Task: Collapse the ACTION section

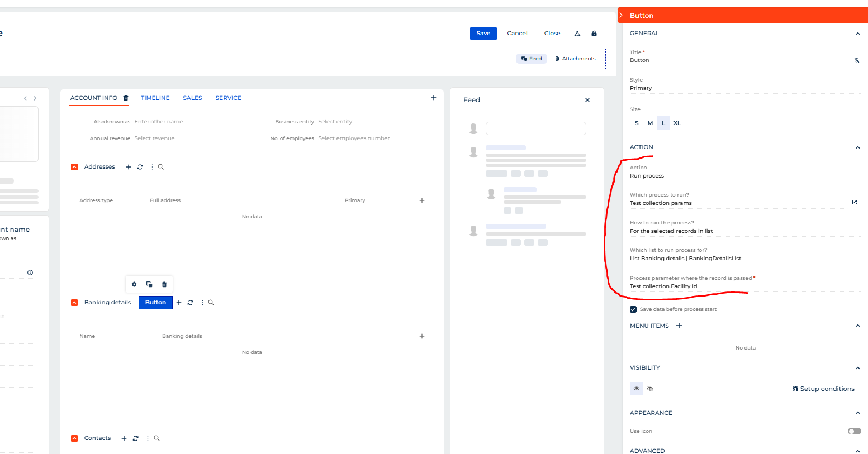Action: click(857, 147)
